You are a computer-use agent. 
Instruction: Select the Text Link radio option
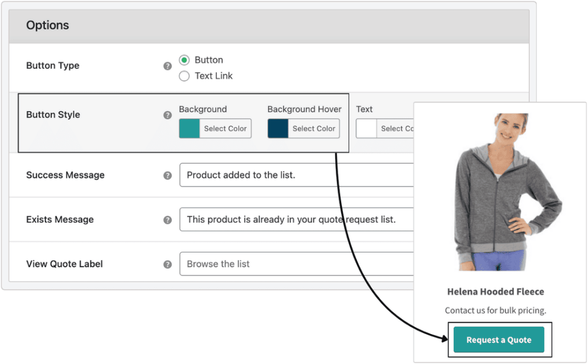click(184, 76)
